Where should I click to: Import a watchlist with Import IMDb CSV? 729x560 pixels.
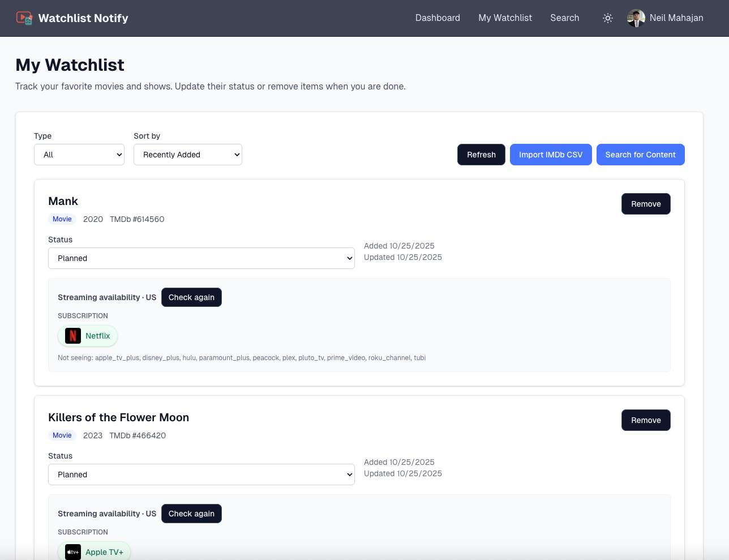(551, 154)
